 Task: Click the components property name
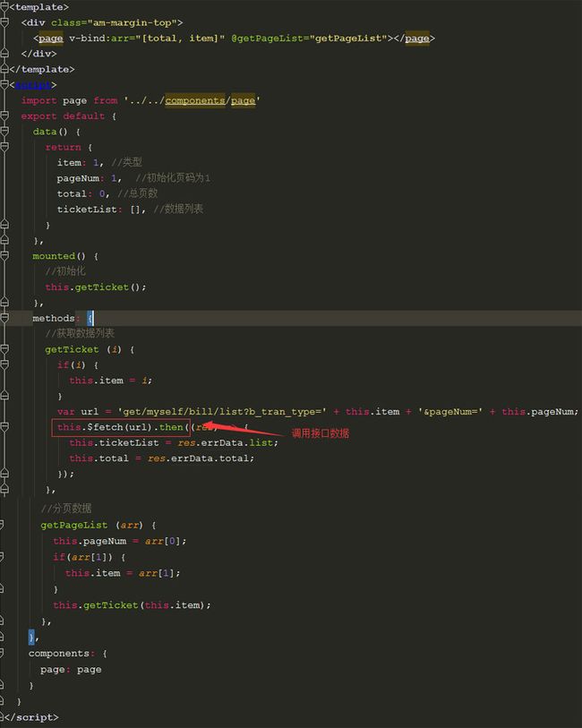(x=59, y=654)
